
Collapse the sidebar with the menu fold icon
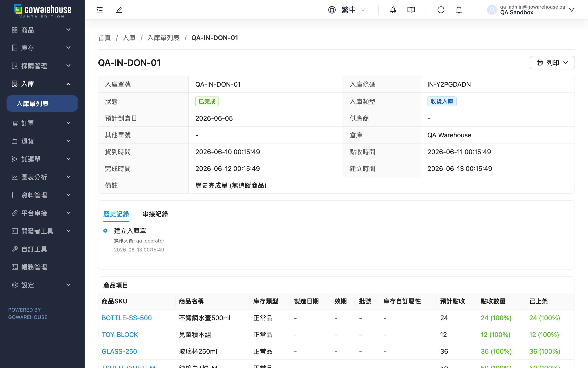click(x=100, y=10)
